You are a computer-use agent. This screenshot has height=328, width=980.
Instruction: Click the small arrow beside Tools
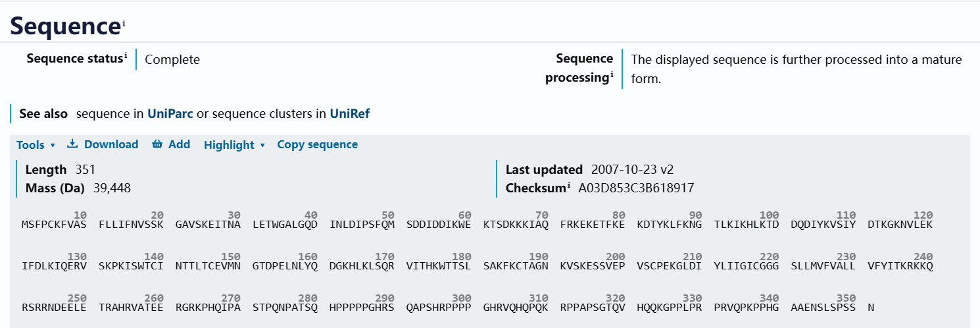53,146
